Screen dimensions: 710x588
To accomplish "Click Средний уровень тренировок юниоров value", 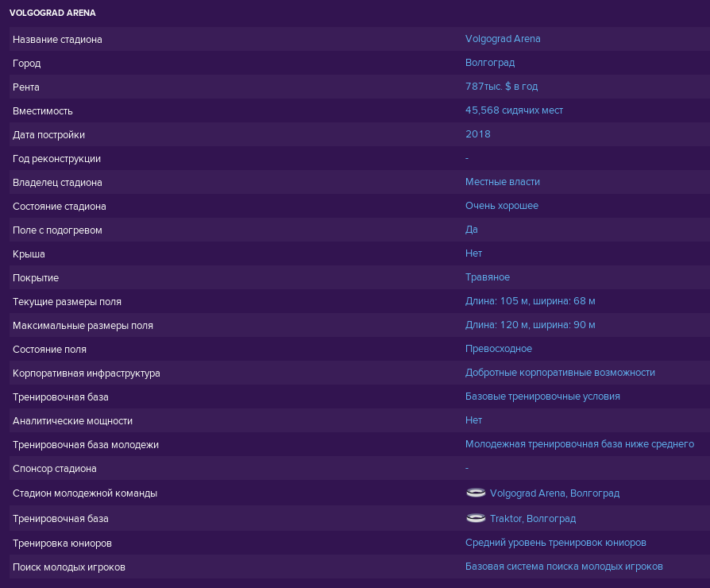I will [556, 543].
